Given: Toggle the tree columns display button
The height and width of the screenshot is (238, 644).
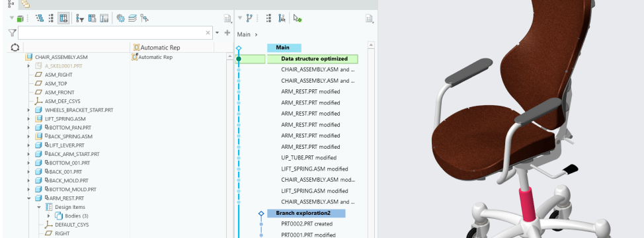Looking at the screenshot, I should click(x=63, y=19).
